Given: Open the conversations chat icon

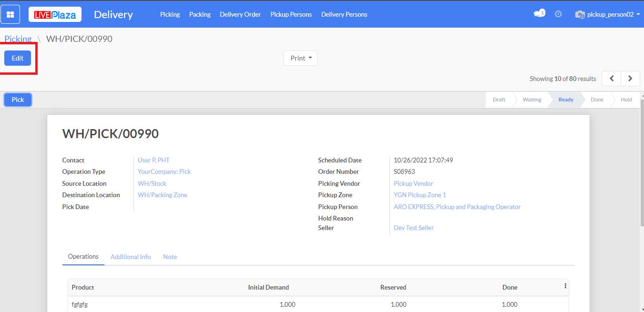Looking at the screenshot, I should [539, 14].
